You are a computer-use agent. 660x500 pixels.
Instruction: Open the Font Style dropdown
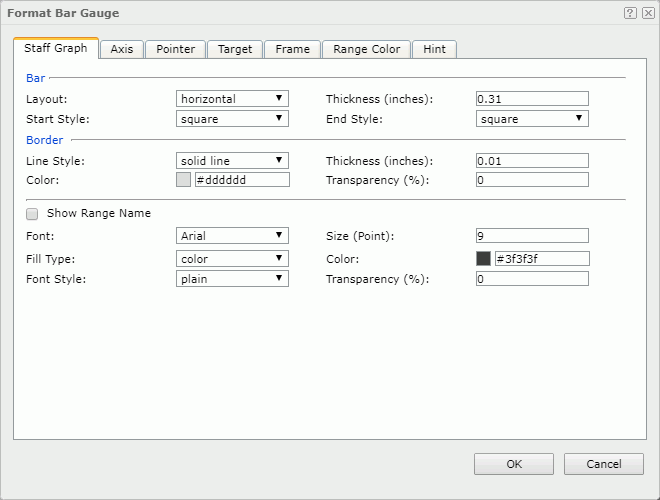coord(232,279)
